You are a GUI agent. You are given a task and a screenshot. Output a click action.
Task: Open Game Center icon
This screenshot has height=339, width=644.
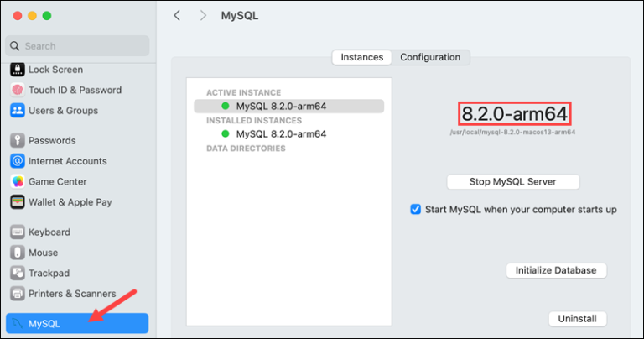18,181
